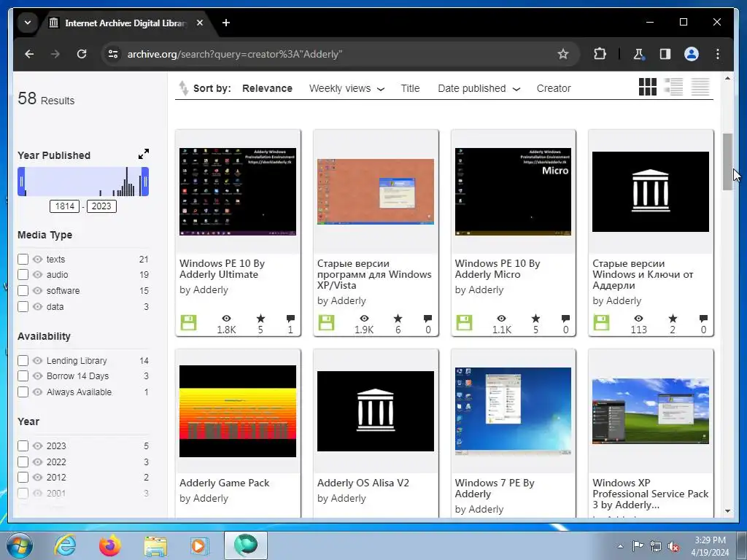Open a new tab with the plus button
Image resolution: width=747 pixels, height=560 pixels.
coord(226,23)
